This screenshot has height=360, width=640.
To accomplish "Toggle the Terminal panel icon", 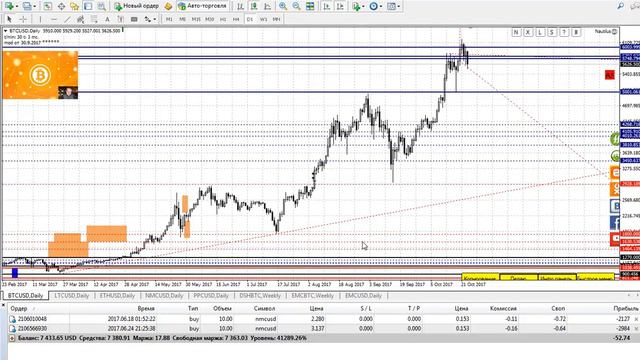I will point(88,6).
